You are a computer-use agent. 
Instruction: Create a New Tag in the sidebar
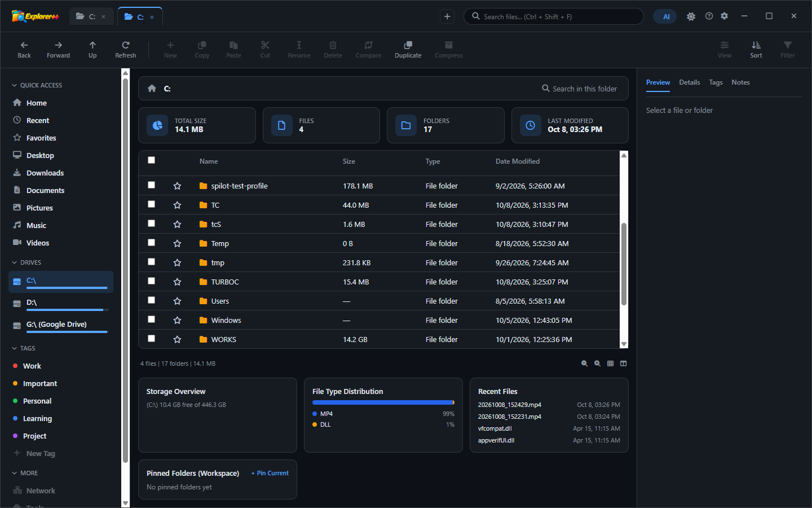click(41, 453)
